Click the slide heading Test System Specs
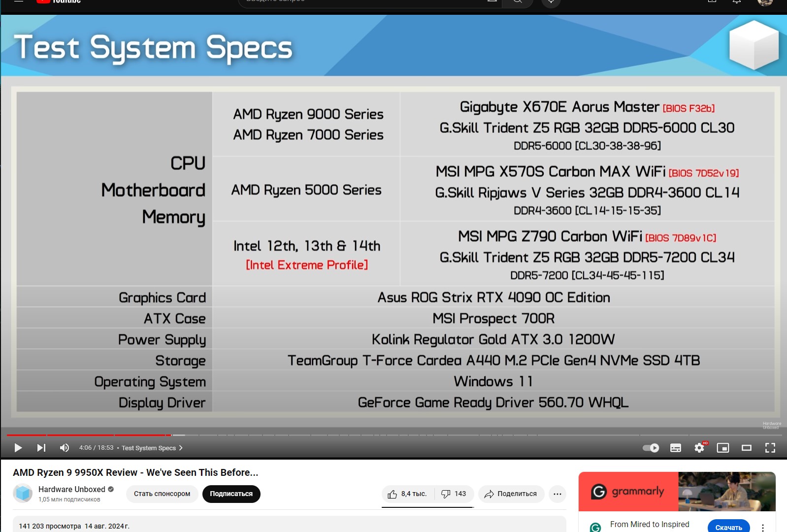Screen dimensions: 787x532 pos(153,48)
